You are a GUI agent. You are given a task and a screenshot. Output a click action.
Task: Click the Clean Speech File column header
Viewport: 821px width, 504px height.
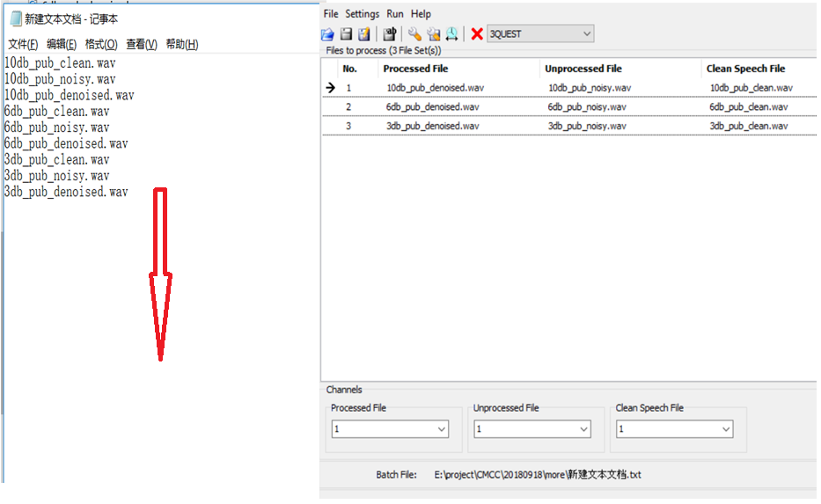[x=745, y=69]
